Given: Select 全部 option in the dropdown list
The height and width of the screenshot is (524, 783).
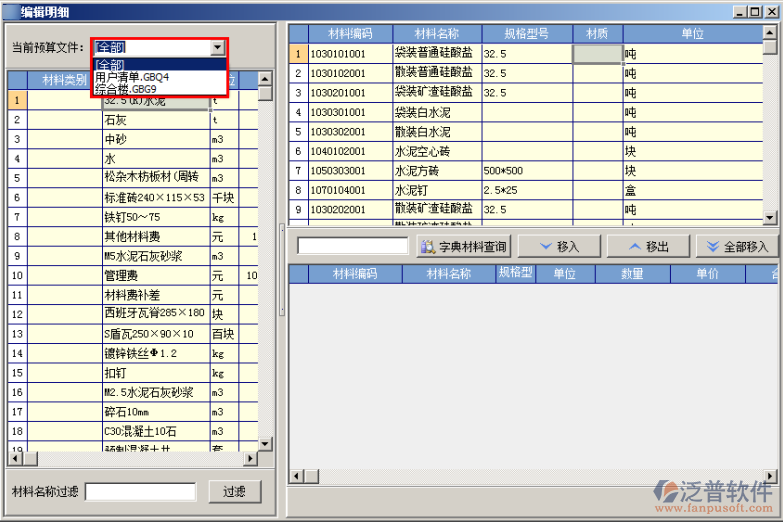Looking at the screenshot, I should coord(111,64).
